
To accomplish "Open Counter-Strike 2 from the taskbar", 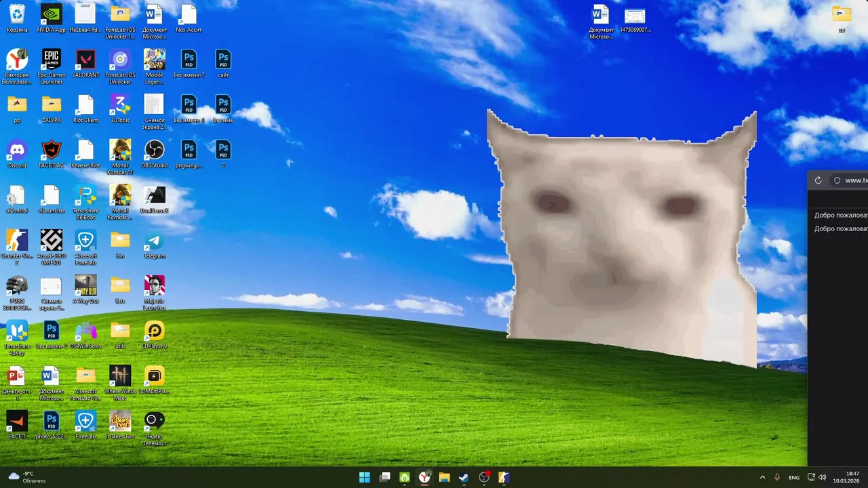I will pos(503,477).
